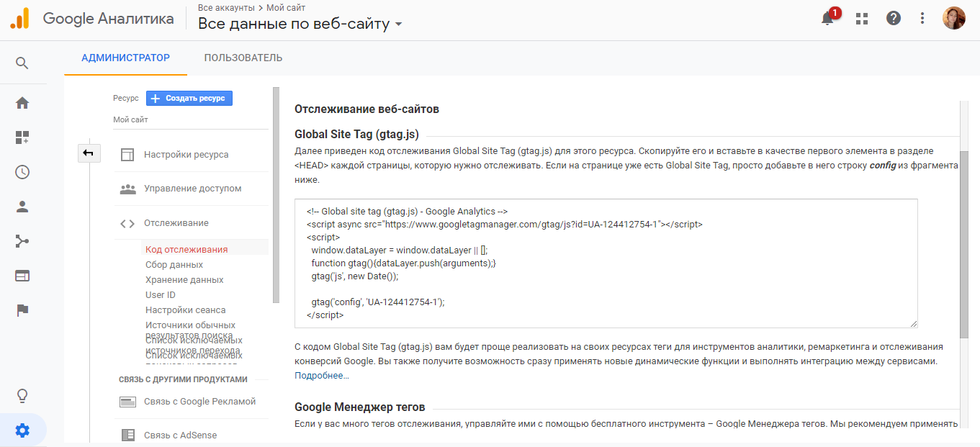
Task: Click 'Мой сайт' breadcrumb link
Action: (286, 8)
